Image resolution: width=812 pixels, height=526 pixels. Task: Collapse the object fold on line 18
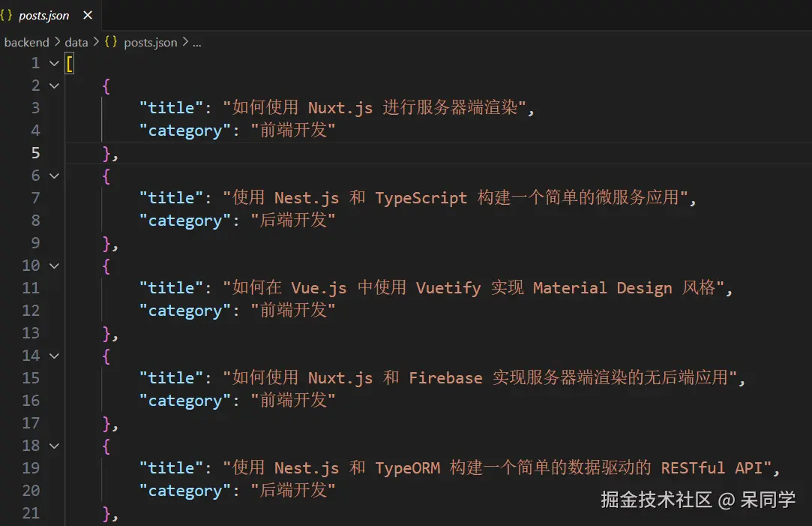click(x=54, y=446)
